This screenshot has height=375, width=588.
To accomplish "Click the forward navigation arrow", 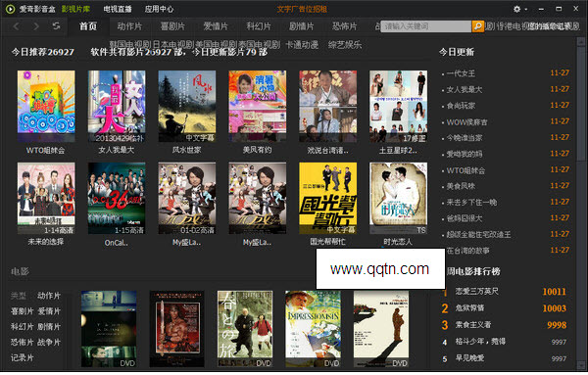I will click(36, 26).
